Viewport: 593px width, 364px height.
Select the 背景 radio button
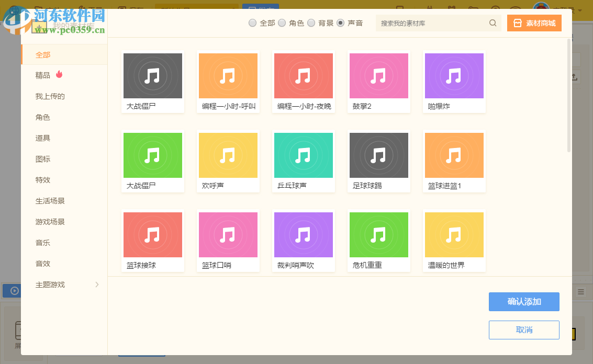point(311,23)
